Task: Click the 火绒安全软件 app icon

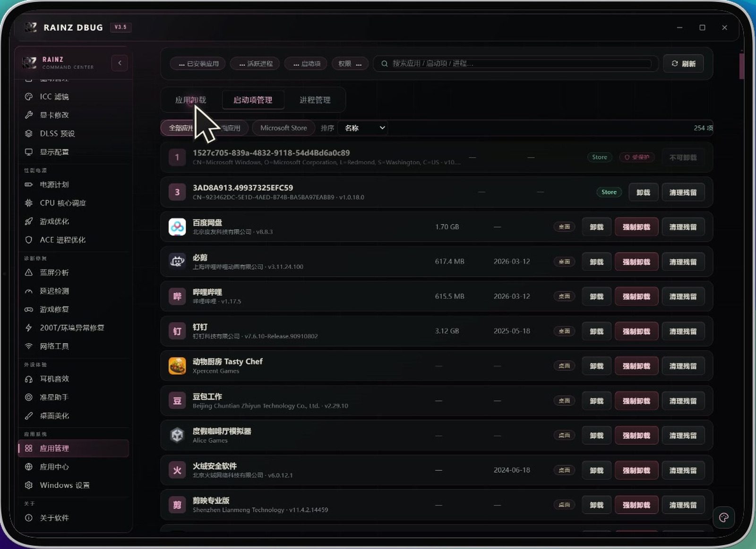Action: coord(177,470)
